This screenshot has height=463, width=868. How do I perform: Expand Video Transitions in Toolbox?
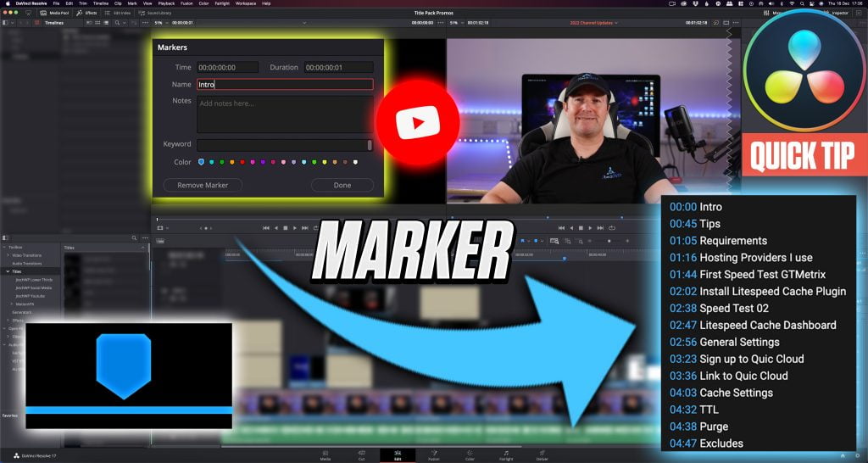[x=8, y=255]
